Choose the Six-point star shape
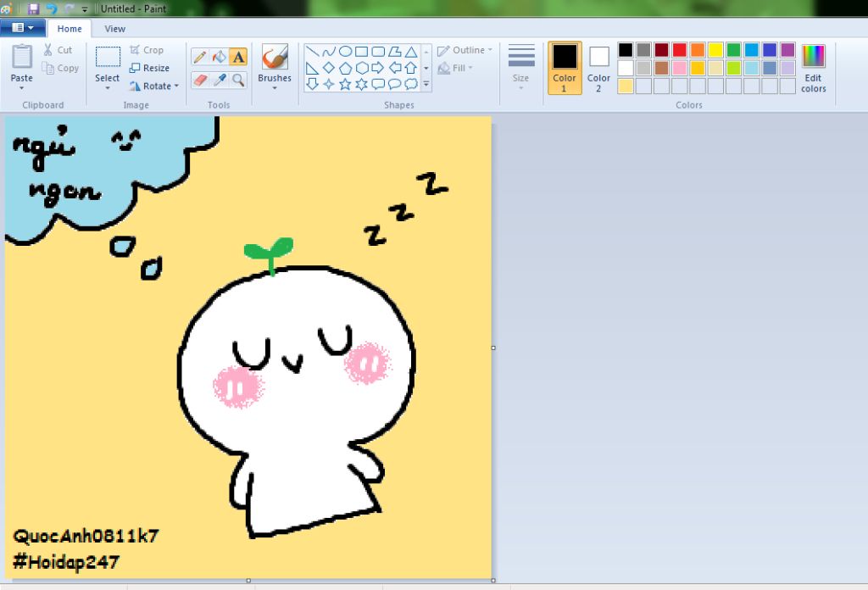868x590 pixels. click(x=361, y=84)
